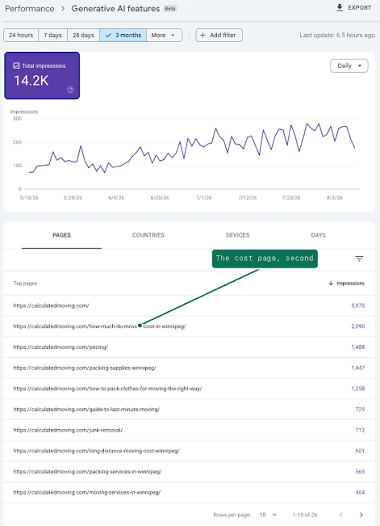
Task: Open the calculatedmoving.com homepage row
Action: pyautogui.click(x=189, y=306)
